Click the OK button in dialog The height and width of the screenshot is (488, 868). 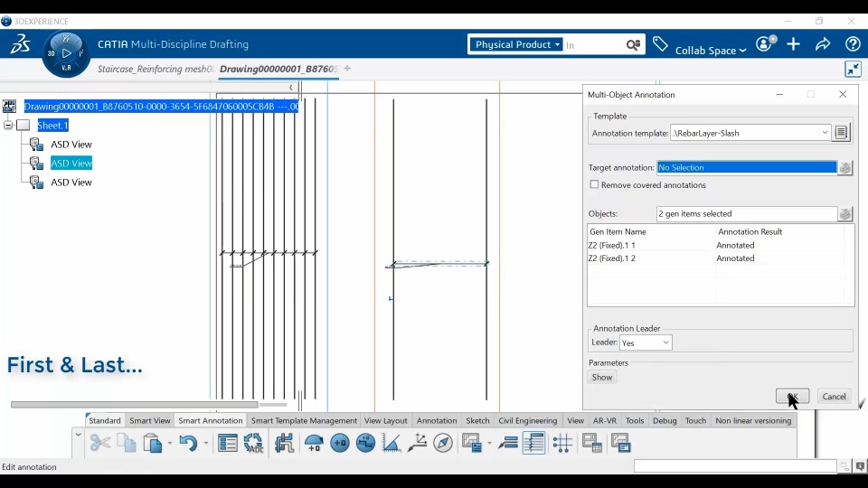[x=792, y=396]
